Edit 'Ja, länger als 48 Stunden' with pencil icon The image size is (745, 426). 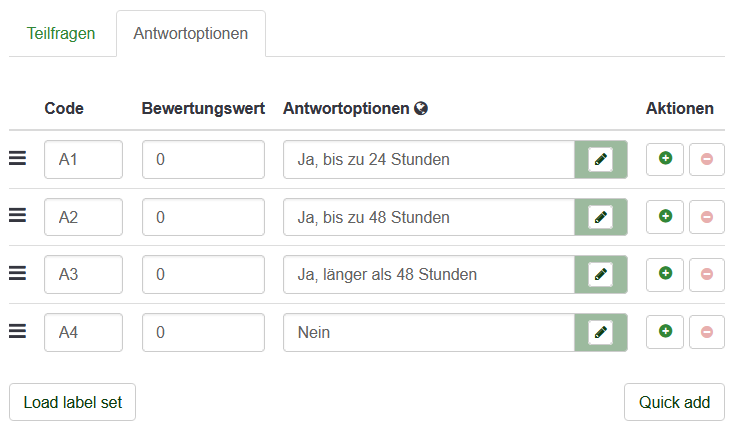pyautogui.click(x=601, y=275)
